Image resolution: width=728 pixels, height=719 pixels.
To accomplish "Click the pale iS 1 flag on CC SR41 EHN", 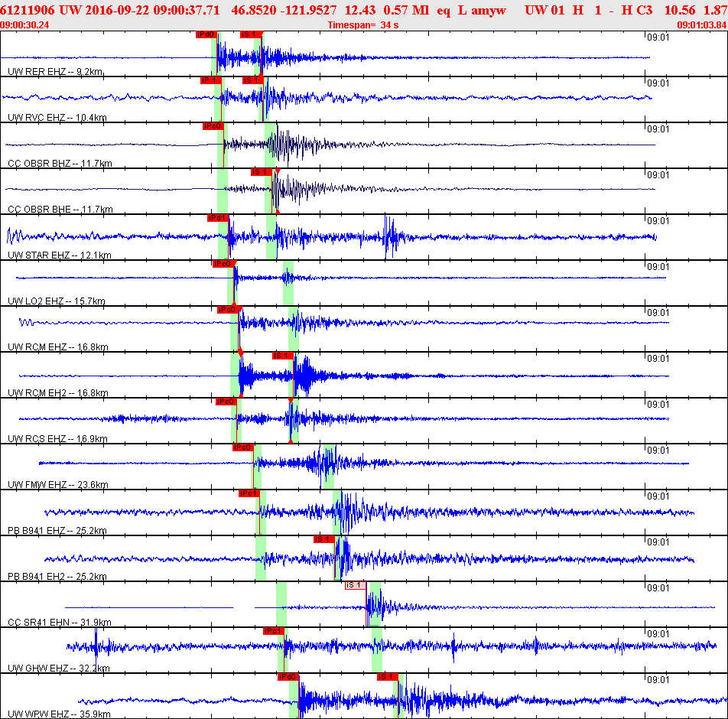I will (x=355, y=585).
